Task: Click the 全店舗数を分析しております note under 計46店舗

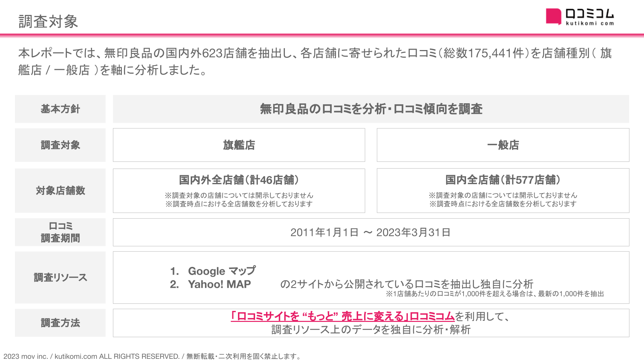Action: point(239,204)
